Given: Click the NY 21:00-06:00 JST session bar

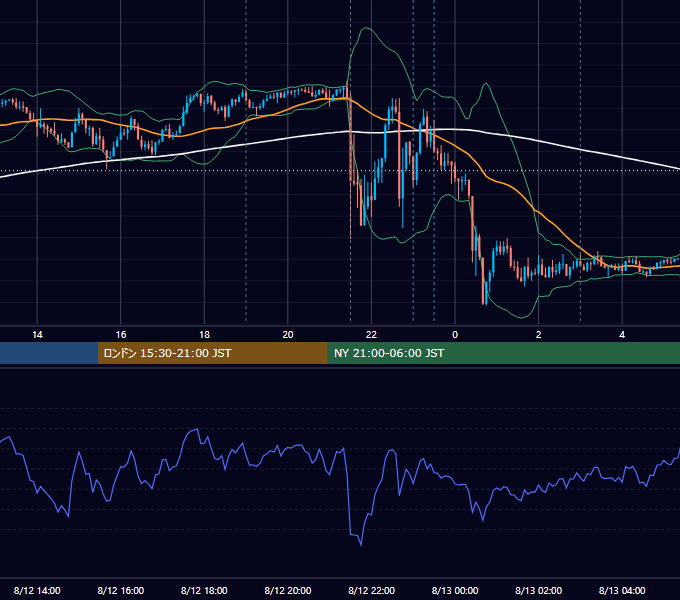Looking at the screenshot, I should [x=503, y=353].
